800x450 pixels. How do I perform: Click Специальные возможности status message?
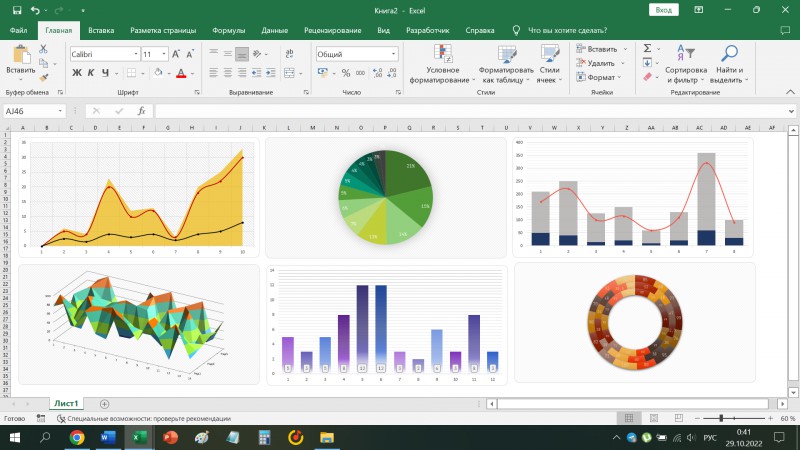coord(144,418)
